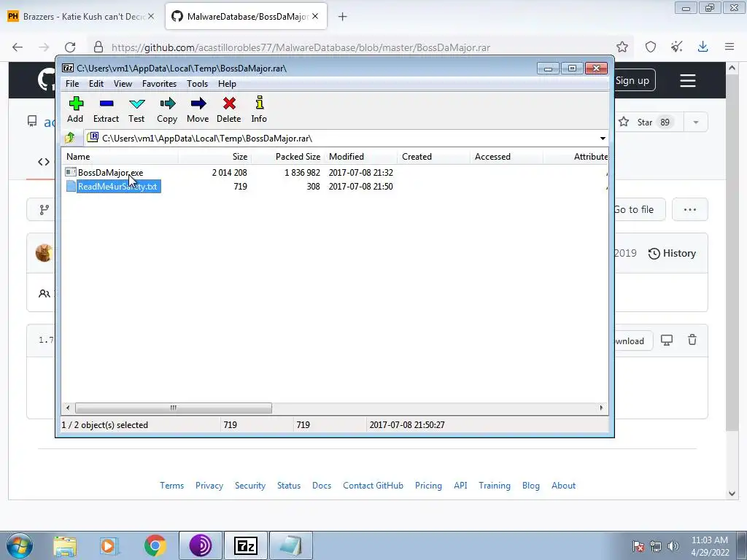Screen dimensions: 747x560
Task: Open a new browser tab
Action: (343, 17)
